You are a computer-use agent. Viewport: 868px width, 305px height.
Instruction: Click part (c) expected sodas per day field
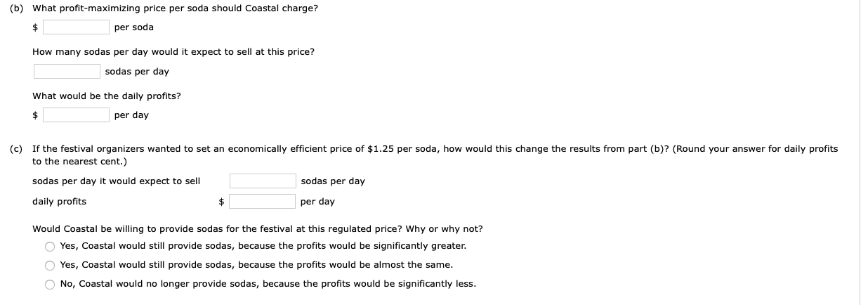[263, 181]
